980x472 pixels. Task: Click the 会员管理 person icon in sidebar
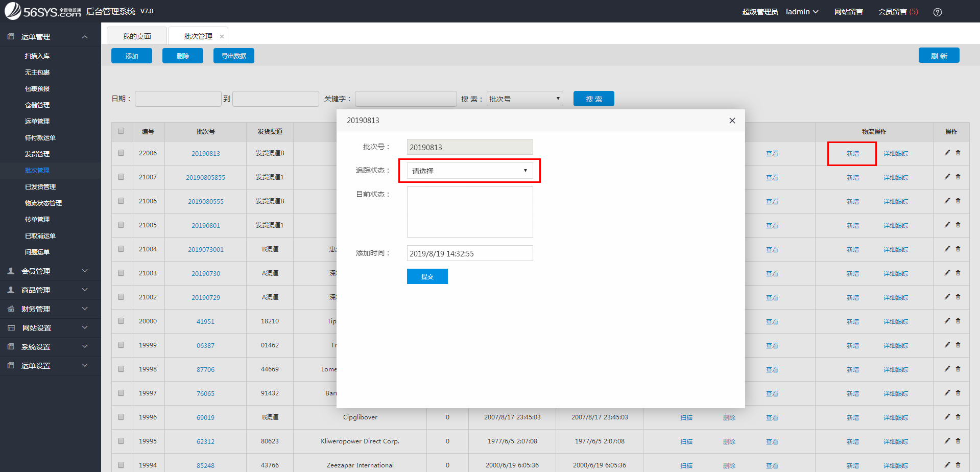(11, 271)
